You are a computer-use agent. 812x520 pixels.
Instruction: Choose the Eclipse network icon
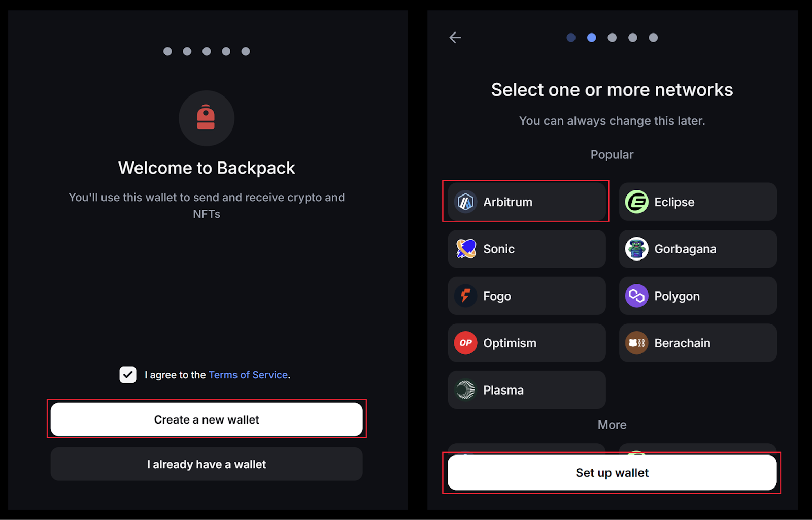[636, 202]
